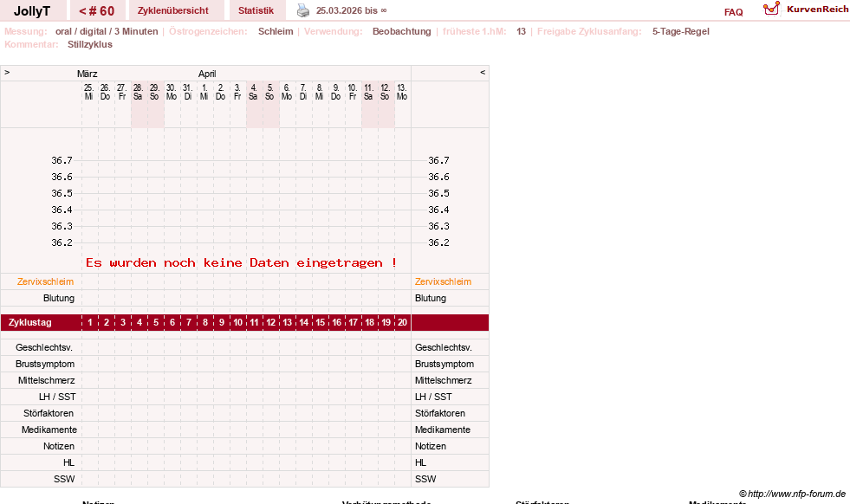
Task: Select the JollyT user tab
Action: pyautogui.click(x=32, y=11)
